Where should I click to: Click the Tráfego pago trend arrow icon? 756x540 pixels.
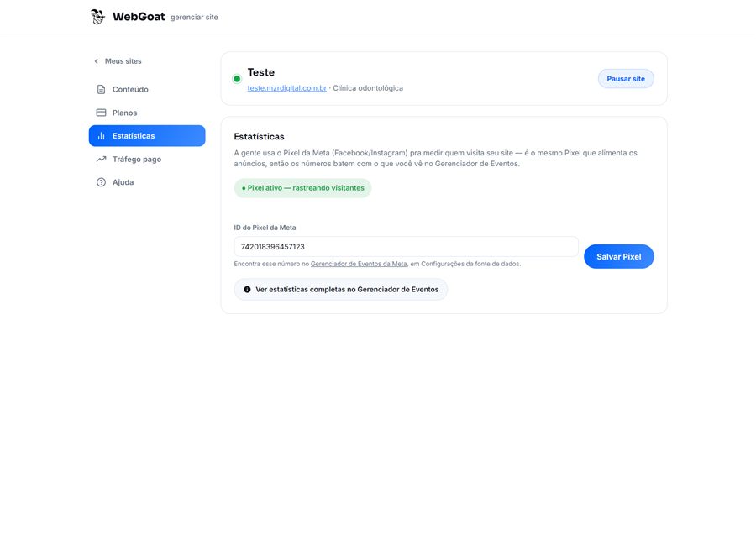[x=101, y=159]
